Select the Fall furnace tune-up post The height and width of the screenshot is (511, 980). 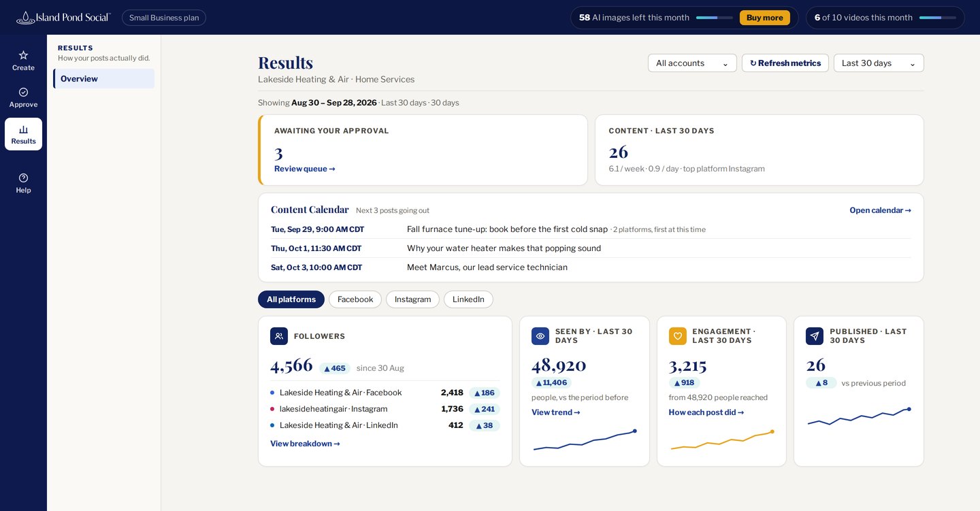click(591, 229)
